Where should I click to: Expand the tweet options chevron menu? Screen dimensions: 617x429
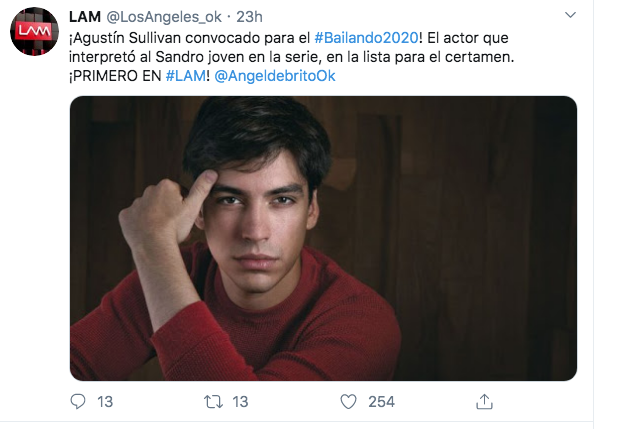tap(570, 15)
